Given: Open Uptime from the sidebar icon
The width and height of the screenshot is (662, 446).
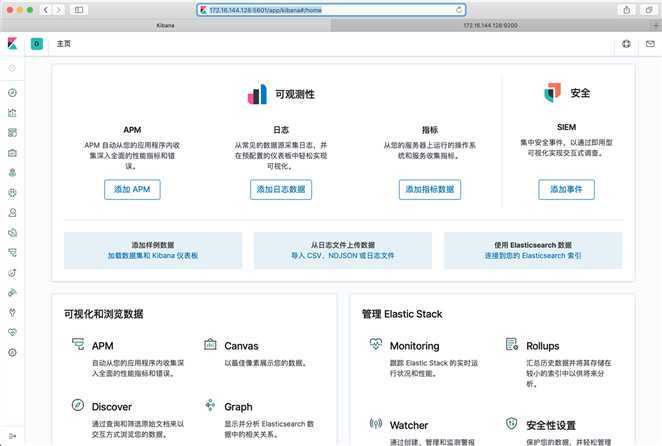Looking at the screenshot, I should tap(12, 272).
